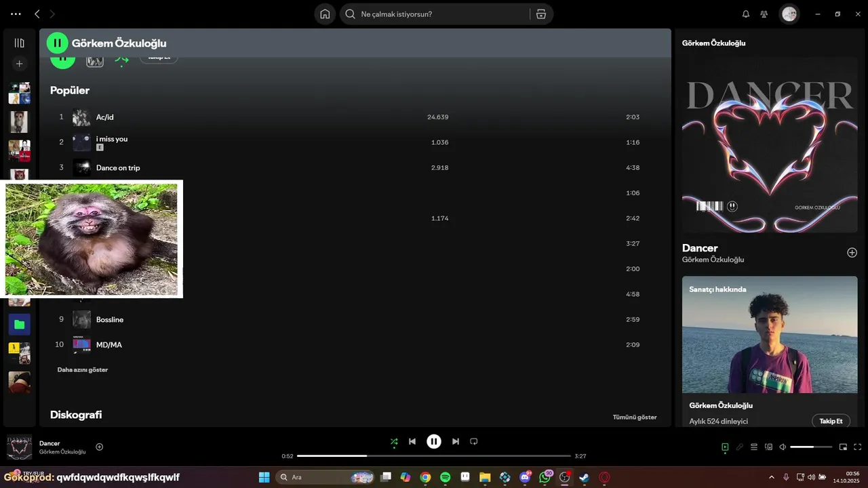Collapse the library sidebar icon

(x=19, y=43)
